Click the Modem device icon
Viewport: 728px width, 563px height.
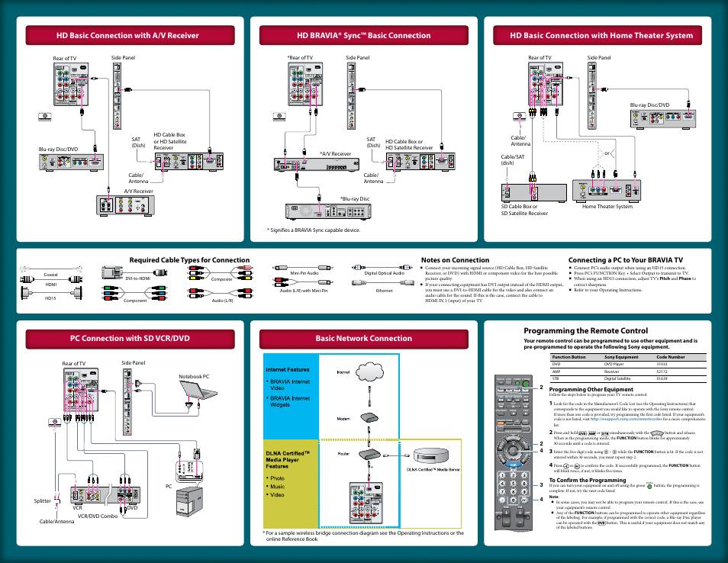369,418
